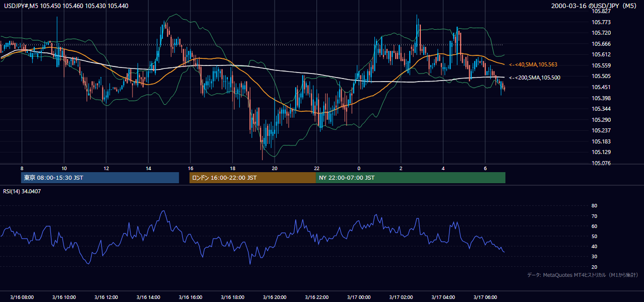Click the 3/17 00:00 time label
Image resolution: width=644 pixels, height=302 pixels.
click(x=359, y=297)
